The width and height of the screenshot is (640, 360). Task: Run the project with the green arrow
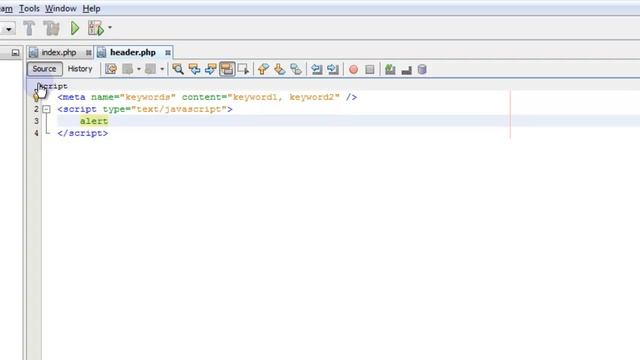75,28
